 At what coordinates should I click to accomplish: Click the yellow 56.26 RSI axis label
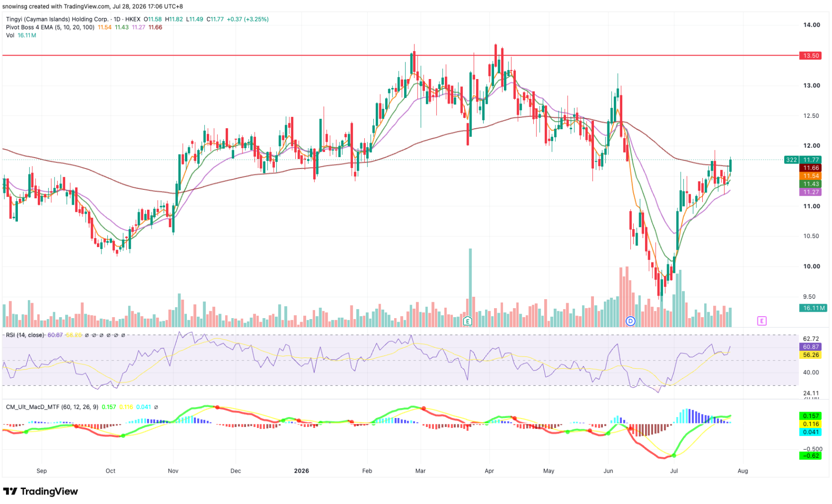tap(811, 355)
